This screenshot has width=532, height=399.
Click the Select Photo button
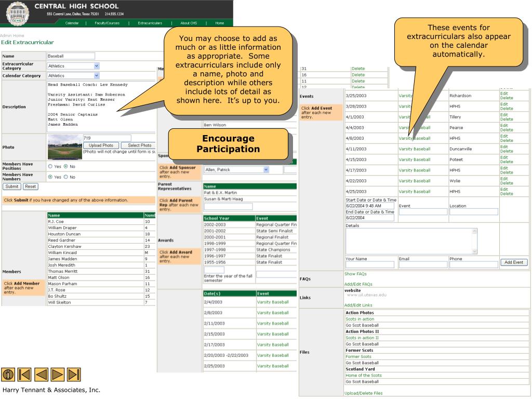pos(138,145)
